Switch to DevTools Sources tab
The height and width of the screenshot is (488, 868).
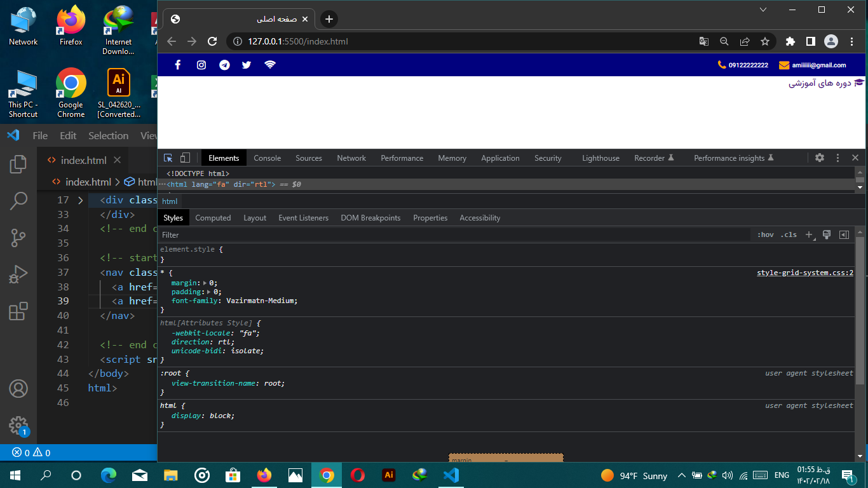pos(309,158)
